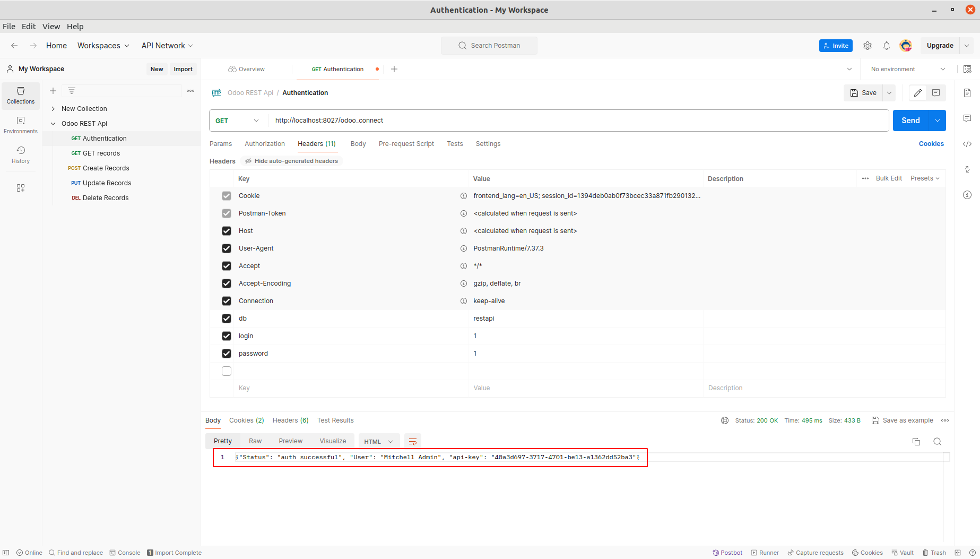Copy the response body icon

click(x=916, y=442)
